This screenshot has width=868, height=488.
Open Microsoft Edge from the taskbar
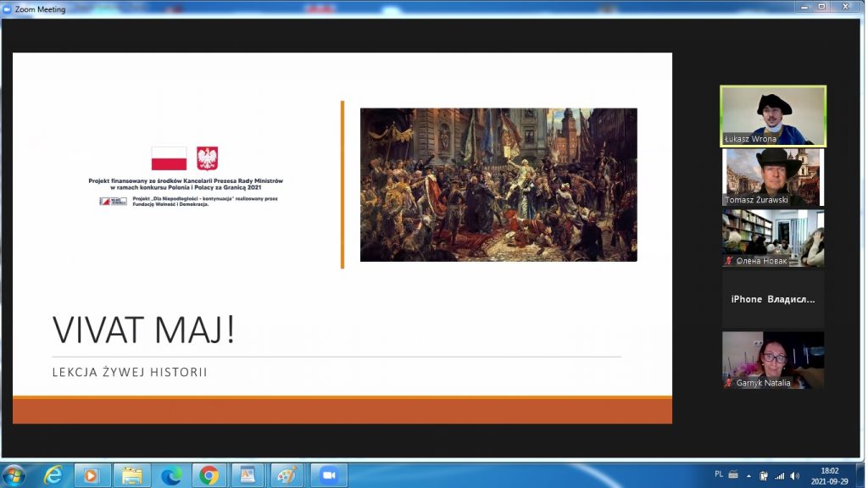click(170, 475)
